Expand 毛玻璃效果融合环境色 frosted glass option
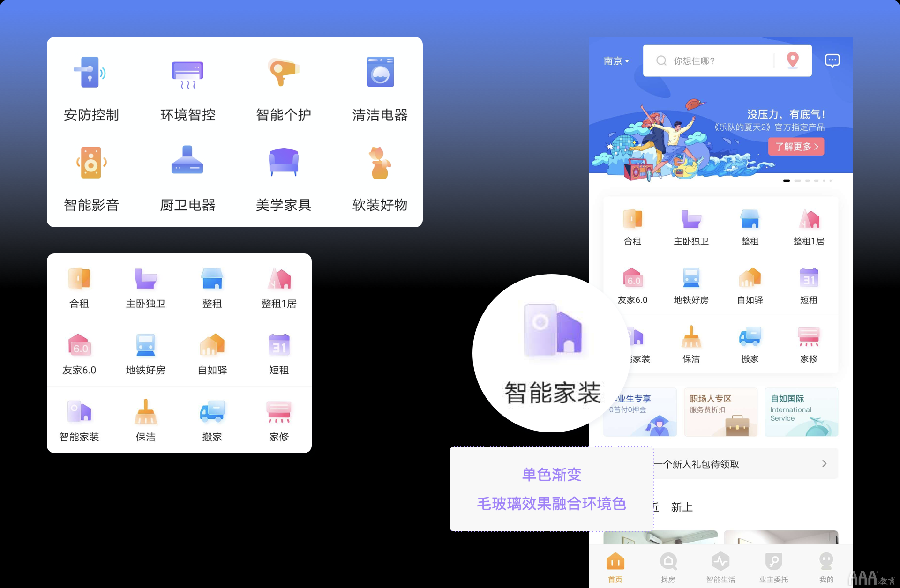The image size is (900, 588). click(x=552, y=504)
